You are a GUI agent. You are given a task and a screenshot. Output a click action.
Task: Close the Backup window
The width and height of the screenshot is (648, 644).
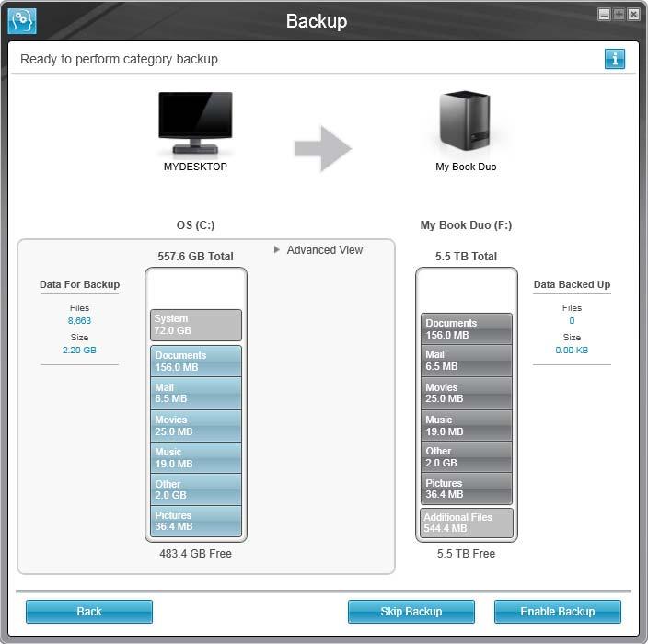click(x=633, y=15)
